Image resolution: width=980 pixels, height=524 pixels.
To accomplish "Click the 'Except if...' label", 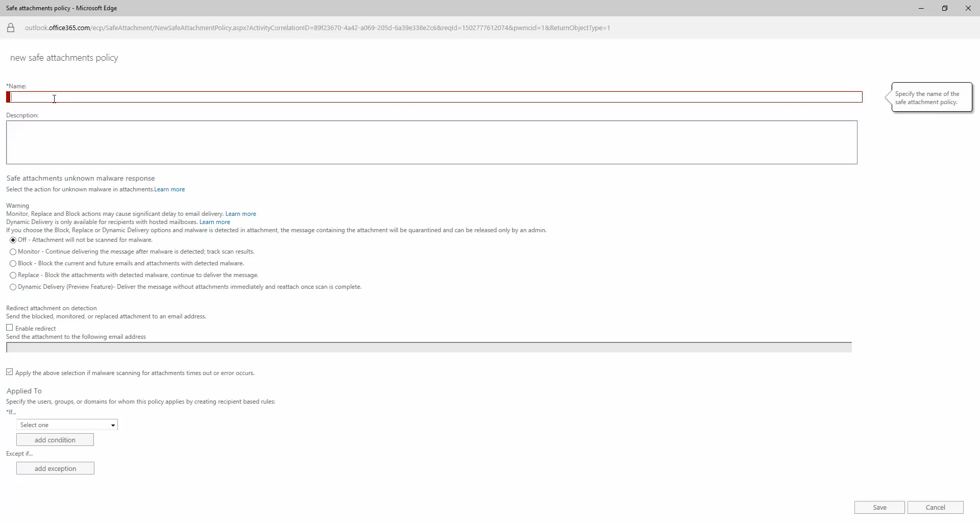I will point(19,454).
